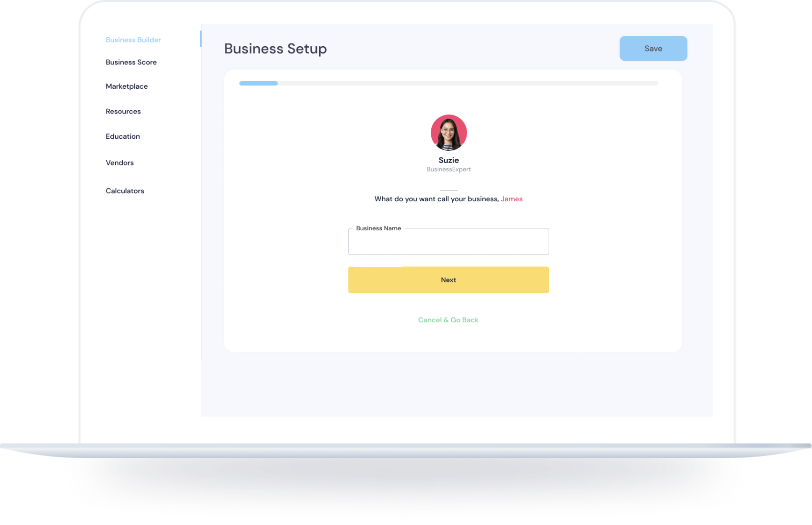This screenshot has width=812, height=525.
Task: Click the "What do you want call your business" text
Action: coord(436,199)
